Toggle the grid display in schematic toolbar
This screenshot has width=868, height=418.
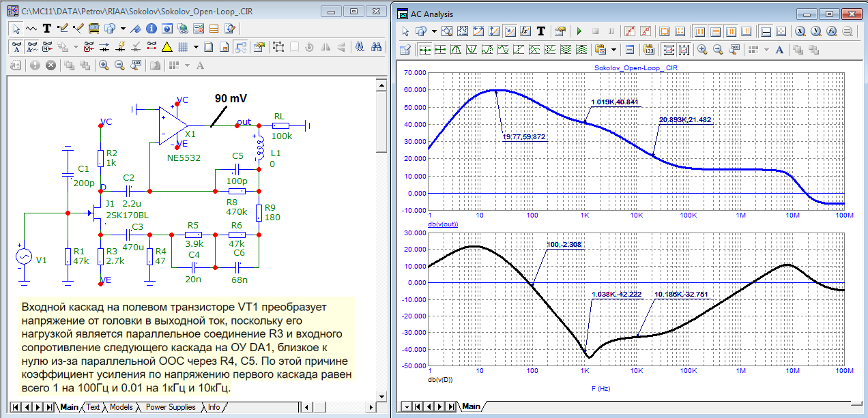(182, 47)
